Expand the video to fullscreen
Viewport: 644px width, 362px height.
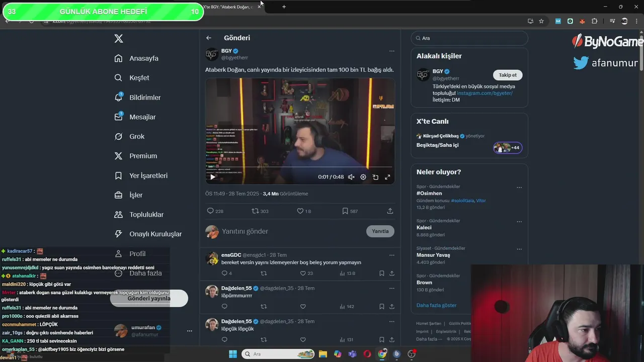point(387,177)
